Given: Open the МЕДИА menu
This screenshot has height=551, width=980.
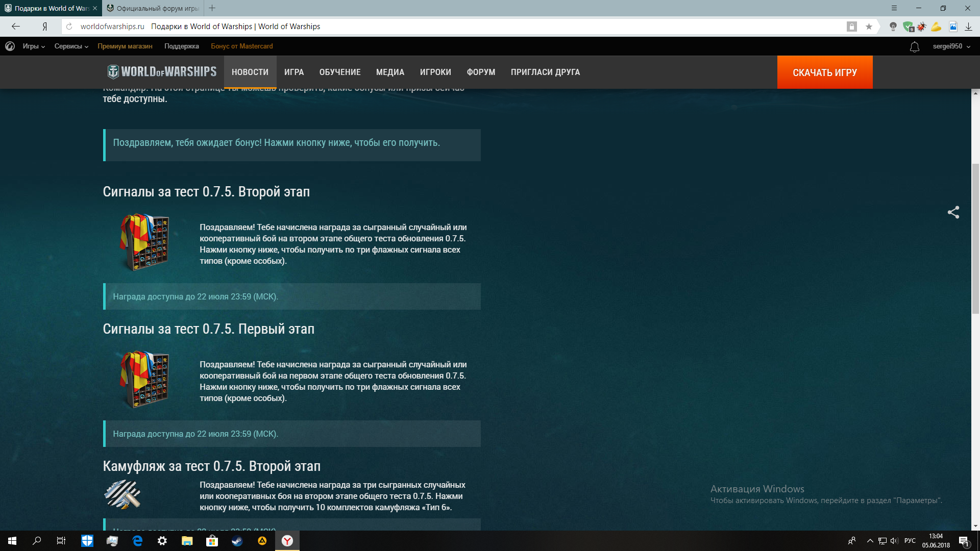Looking at the screenshot, I should [x=390, y=72].
